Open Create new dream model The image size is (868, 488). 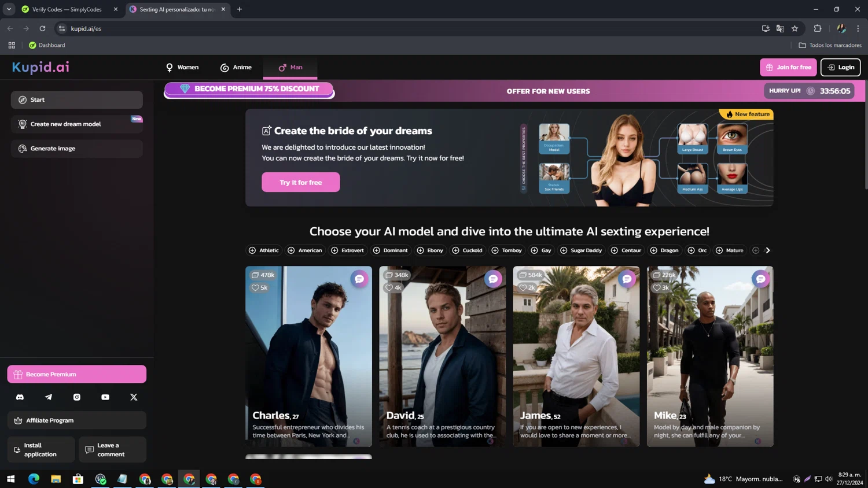pos(77,124)
